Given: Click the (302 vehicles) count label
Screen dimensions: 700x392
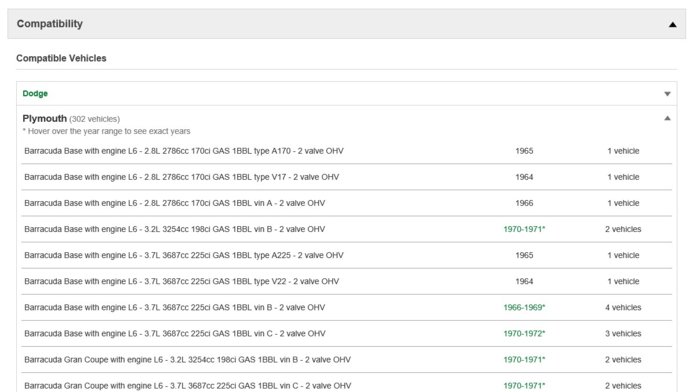Looking at the screenshot, I should pyautogui.click(x=95, y=119).
